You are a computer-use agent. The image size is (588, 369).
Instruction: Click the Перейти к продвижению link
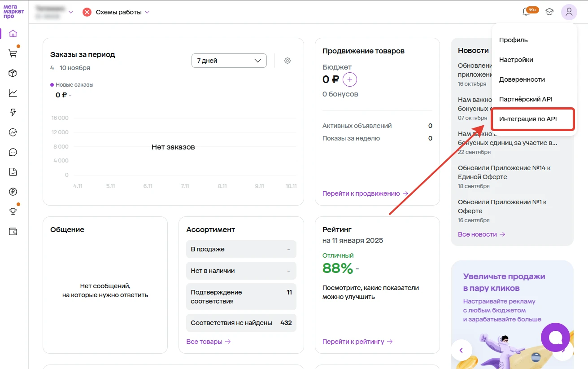(x=365, y=193)
